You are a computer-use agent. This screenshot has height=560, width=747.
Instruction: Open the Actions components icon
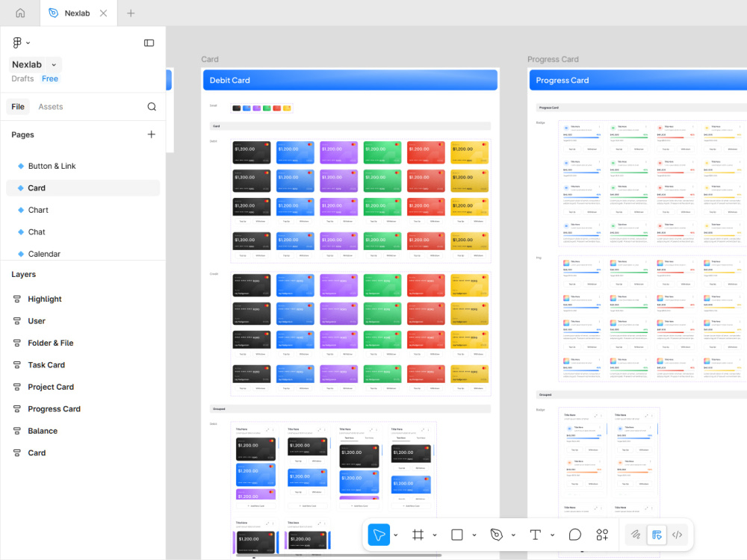[602, 535]
